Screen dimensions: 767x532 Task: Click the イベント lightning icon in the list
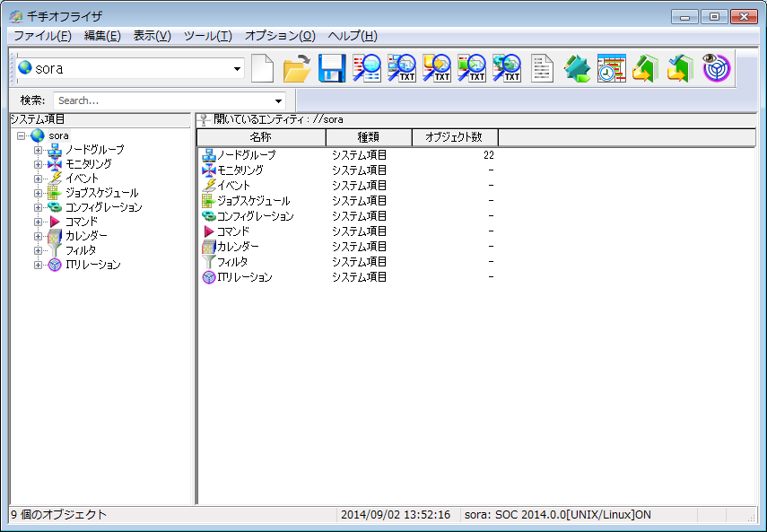click(209, 186)
